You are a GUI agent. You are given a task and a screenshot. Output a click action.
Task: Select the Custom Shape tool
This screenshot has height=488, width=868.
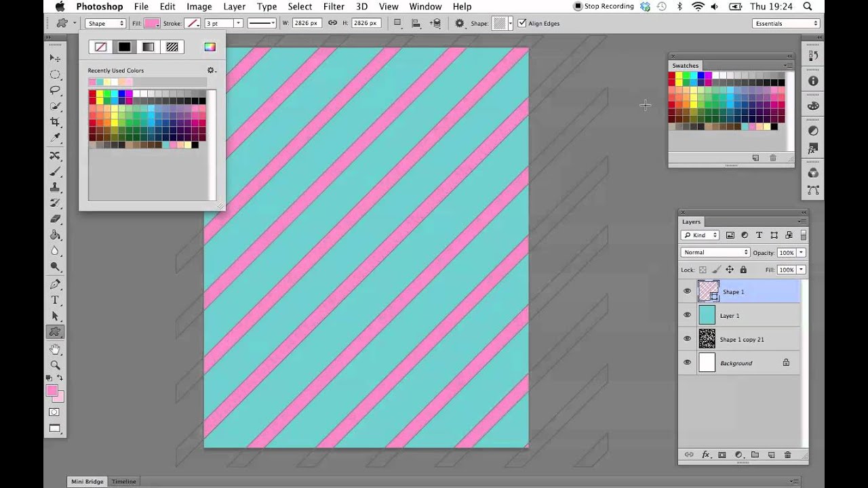click(x=55, y=332)
